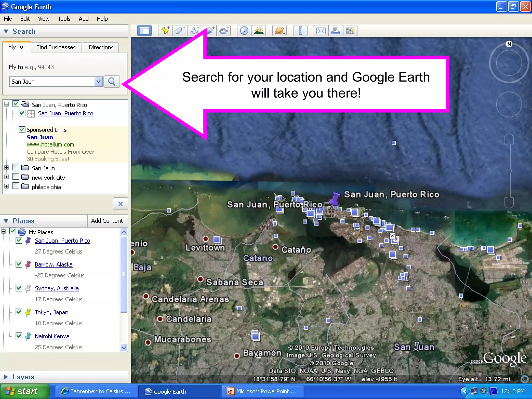Uncheck Sydney, Australia placemark checkbox
Image resolution: width=532 pixels, height=399 pixels.
click(19, 288)
